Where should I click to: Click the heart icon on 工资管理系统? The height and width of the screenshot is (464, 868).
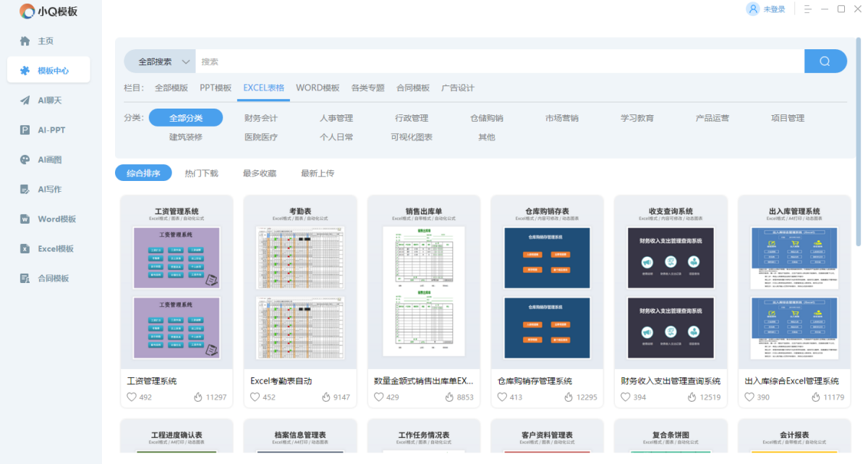click(132, 397)
